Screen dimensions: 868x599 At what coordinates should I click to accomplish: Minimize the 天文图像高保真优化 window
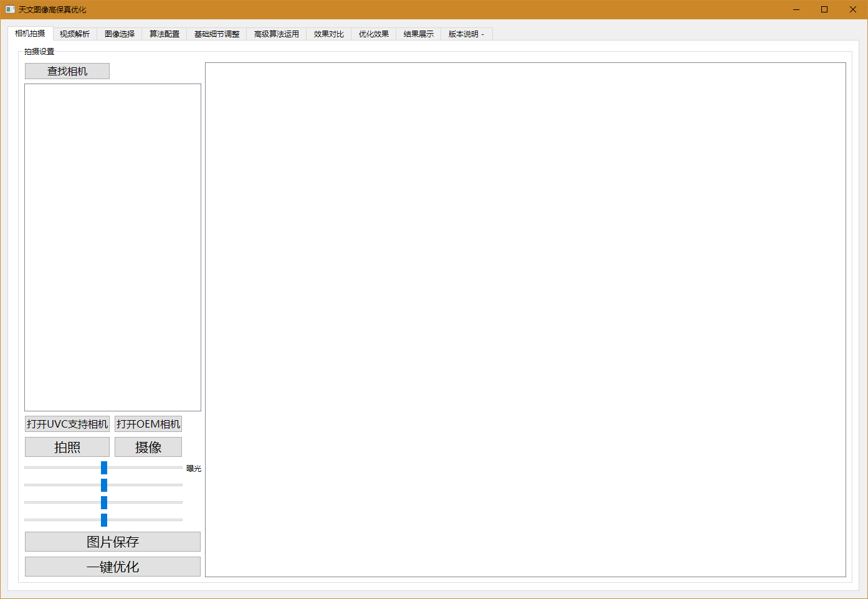pos(796,9)
